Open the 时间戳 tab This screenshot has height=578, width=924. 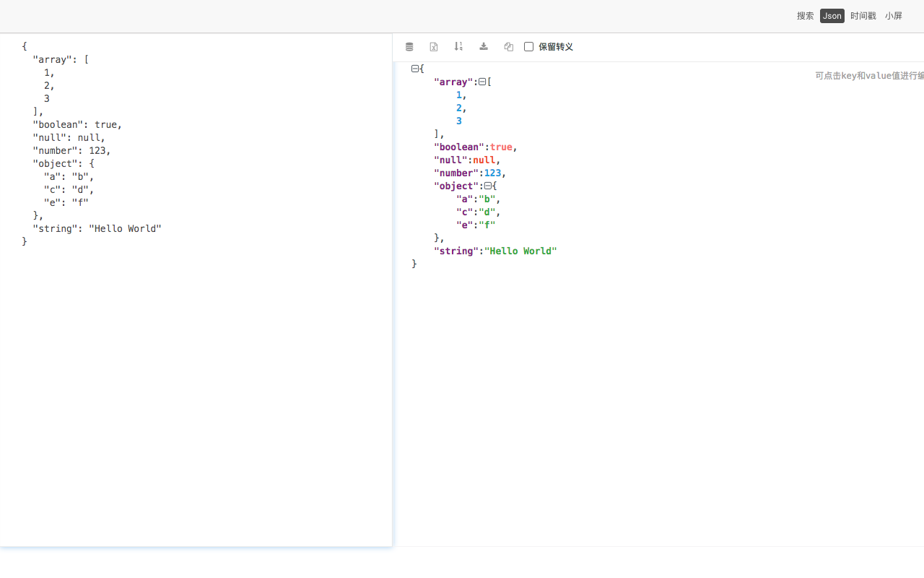863,15
